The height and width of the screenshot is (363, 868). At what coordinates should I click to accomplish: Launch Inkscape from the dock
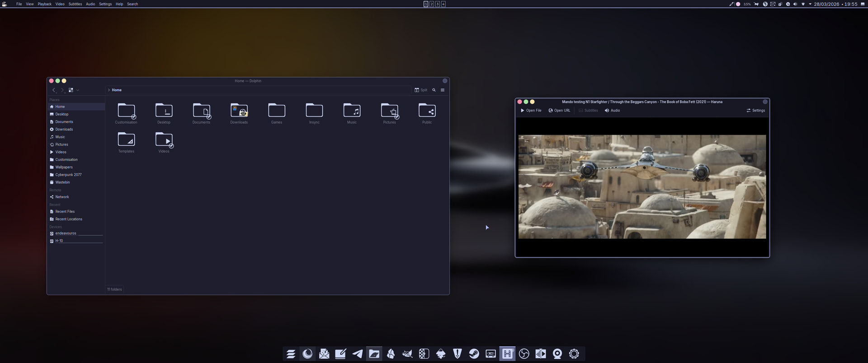coord(441,354)
